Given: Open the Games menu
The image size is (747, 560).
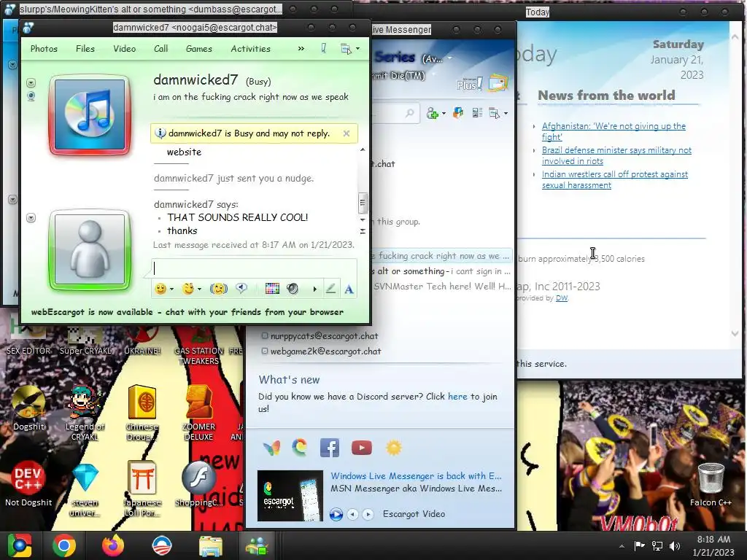Looking at the screenshot, I should [199, 49].
